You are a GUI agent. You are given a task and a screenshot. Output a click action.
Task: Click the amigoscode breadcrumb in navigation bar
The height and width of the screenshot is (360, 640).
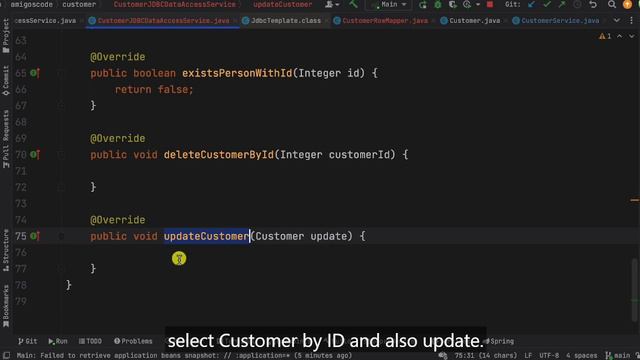31,4
